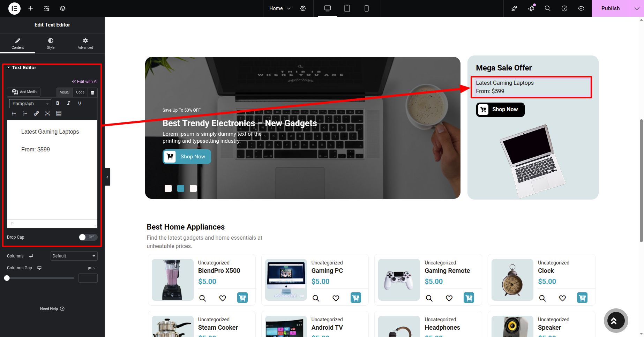This screenshot has width=644, height=337.
Task: Click the Edit with AI link
Action: 85,82
